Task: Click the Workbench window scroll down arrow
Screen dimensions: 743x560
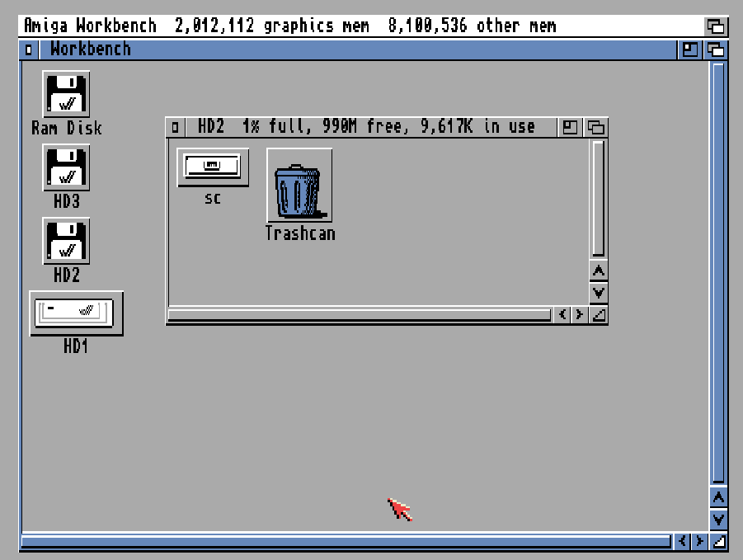Action: pos(718,520)
